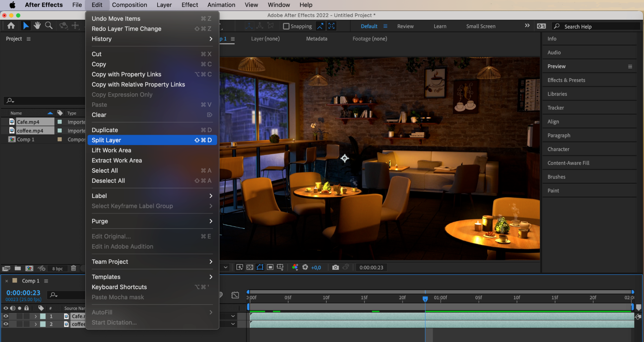Viewport: 644px width, 342px height.
Task: Open the channel color management icon
Action: coord(295,267)
